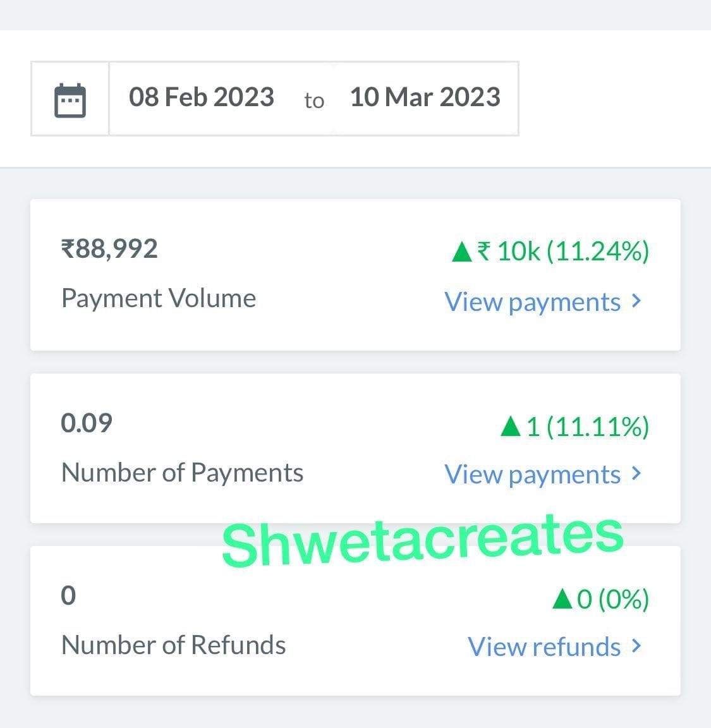Click the Number of Refunds label
This screenshot has width=711, height=728.
tap(173, 645)
